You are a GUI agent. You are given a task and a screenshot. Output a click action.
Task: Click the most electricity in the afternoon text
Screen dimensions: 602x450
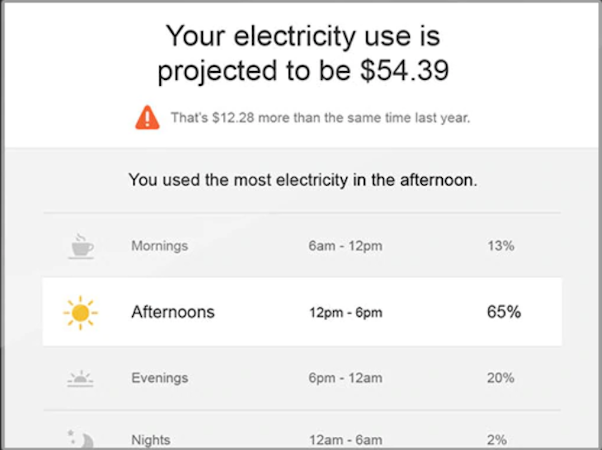pos(302,181)
